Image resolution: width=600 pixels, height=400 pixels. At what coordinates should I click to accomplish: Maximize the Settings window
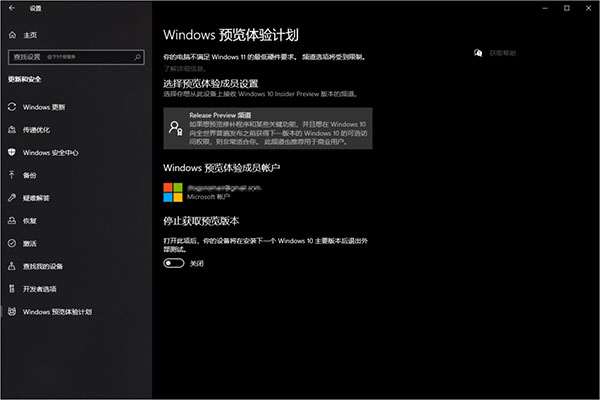coord(567,8)
